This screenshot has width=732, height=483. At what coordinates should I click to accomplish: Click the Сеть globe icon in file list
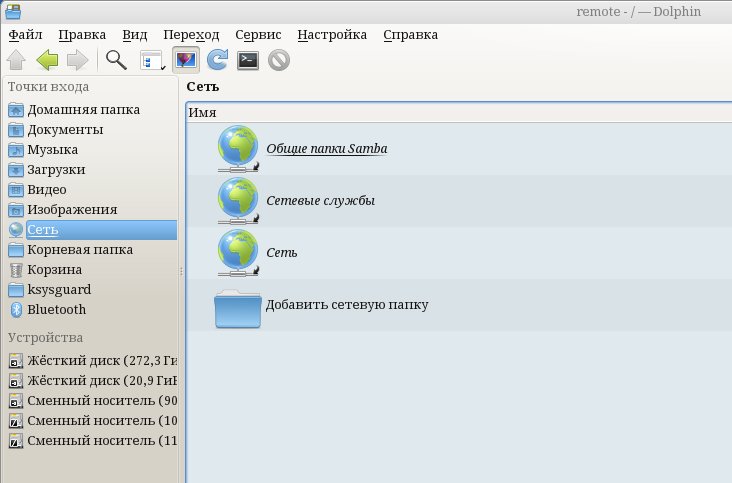point(238,253)
